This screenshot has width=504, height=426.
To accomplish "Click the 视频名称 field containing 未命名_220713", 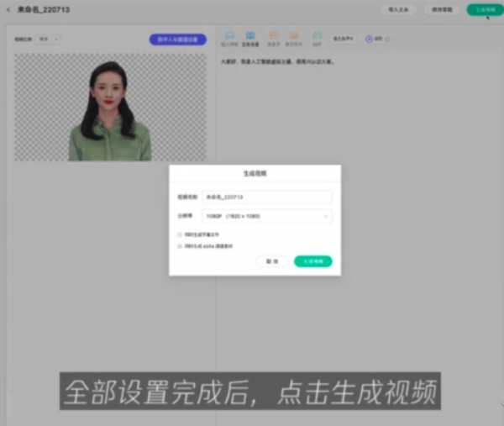I will [x=267, y=197].
